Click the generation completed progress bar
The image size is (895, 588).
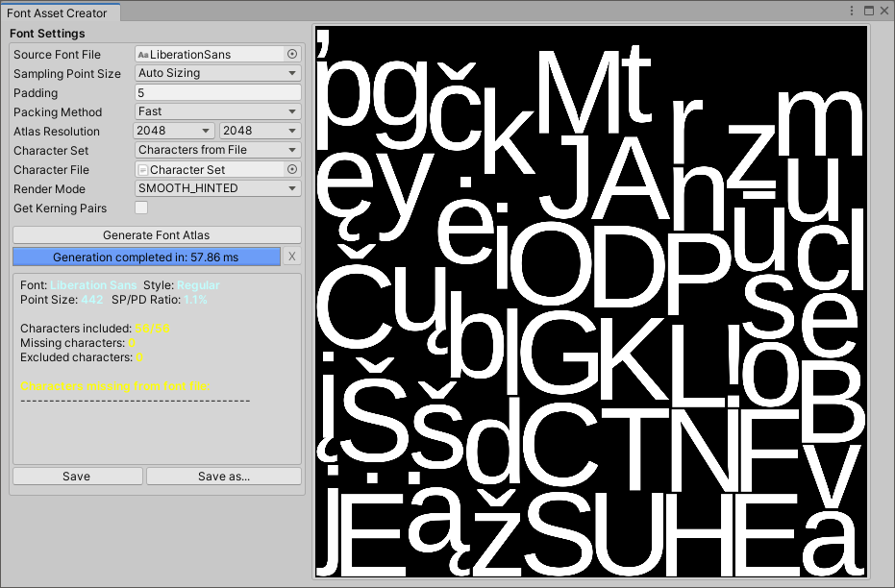tap(147, 257)
